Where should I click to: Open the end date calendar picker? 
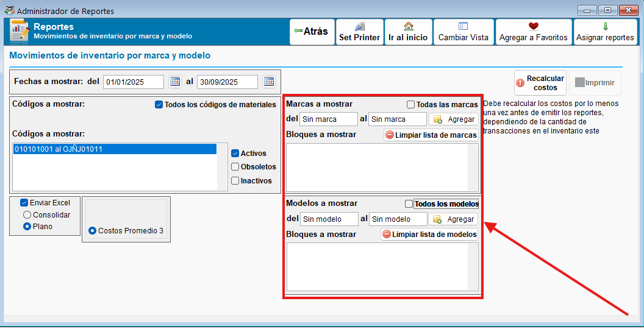click(269, 82)
